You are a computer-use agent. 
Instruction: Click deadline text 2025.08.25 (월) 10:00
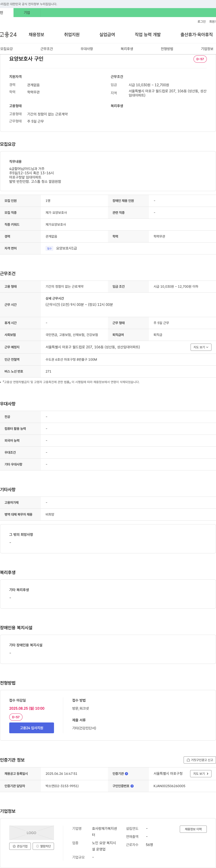pos(27,708)
